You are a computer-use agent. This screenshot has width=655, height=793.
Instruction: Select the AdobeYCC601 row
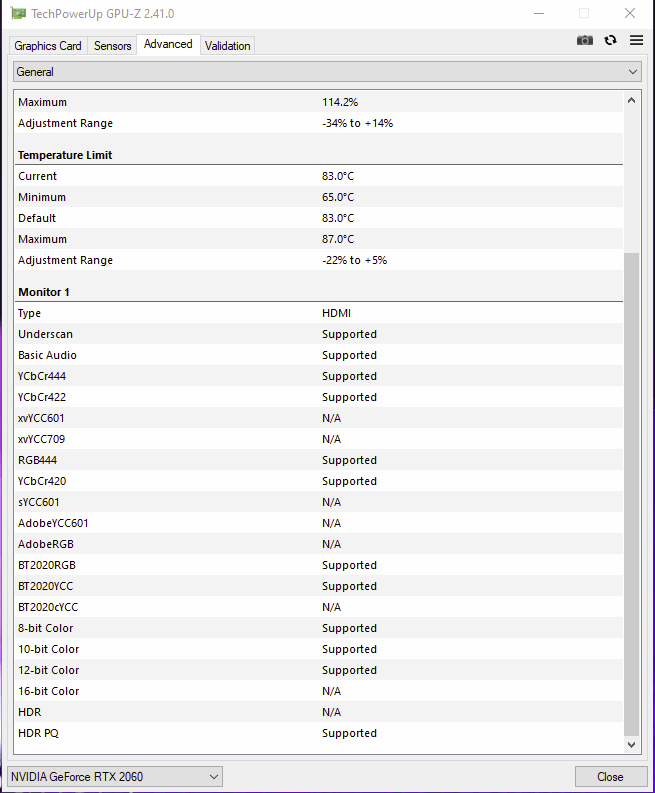point(319,523)
